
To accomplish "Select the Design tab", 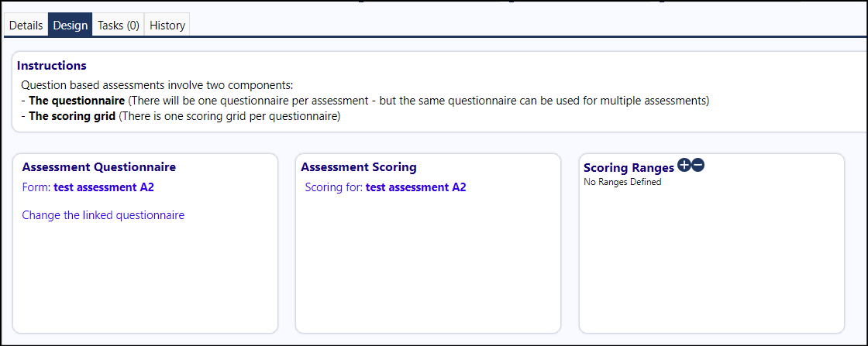I will [71, 26].
